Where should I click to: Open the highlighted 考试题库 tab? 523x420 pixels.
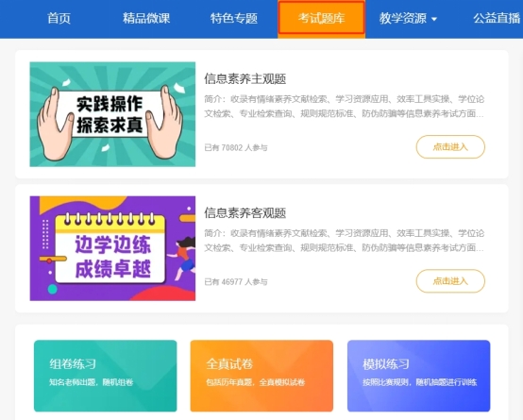321,18
